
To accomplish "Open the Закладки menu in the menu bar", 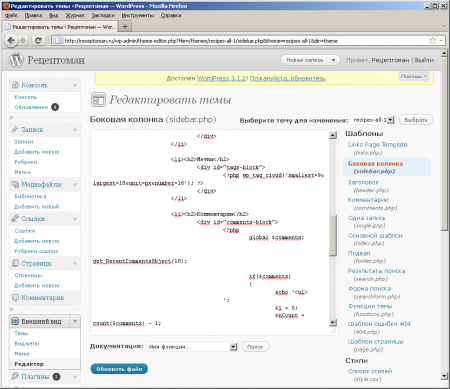I will (103, 15).
